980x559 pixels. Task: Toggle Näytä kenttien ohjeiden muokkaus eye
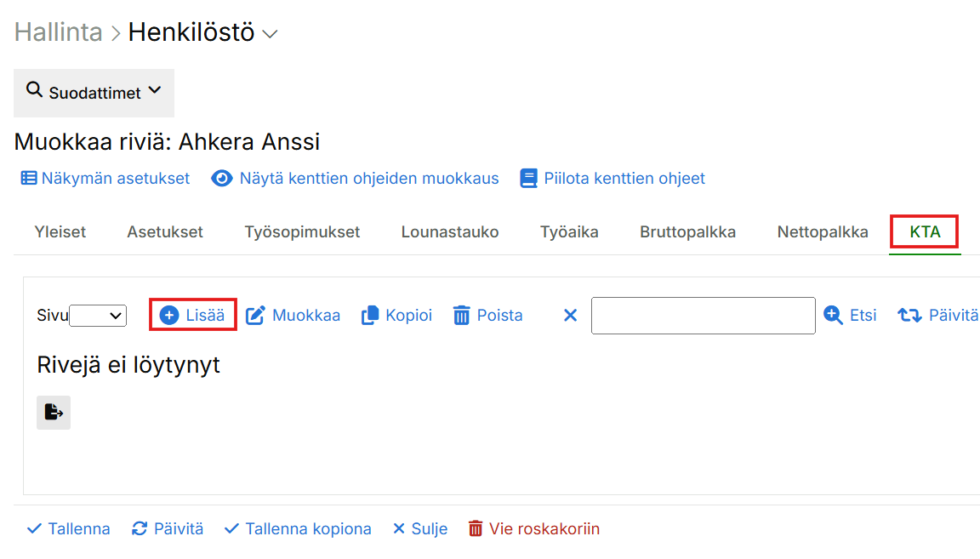coord(222,179)
